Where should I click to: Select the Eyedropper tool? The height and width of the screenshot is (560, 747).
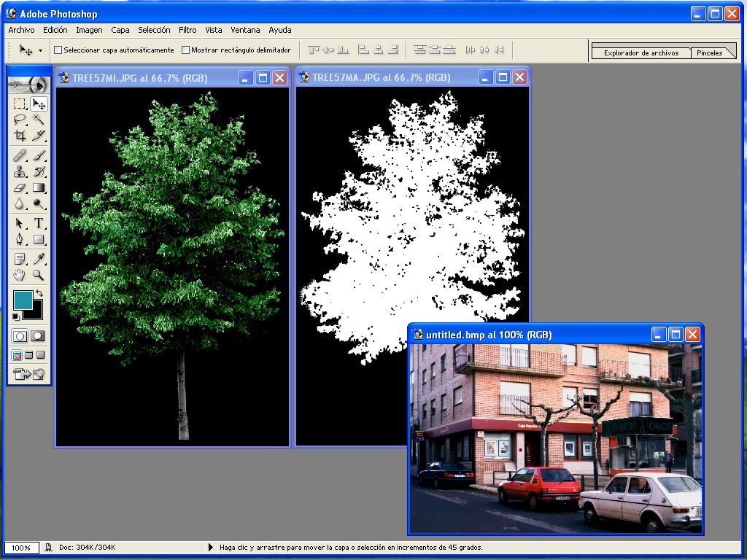[39, 259]
